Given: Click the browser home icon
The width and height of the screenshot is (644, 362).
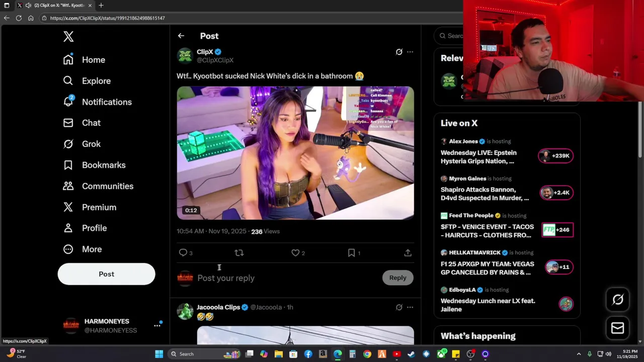Looking at the screenshot, I should coord(31,18).
